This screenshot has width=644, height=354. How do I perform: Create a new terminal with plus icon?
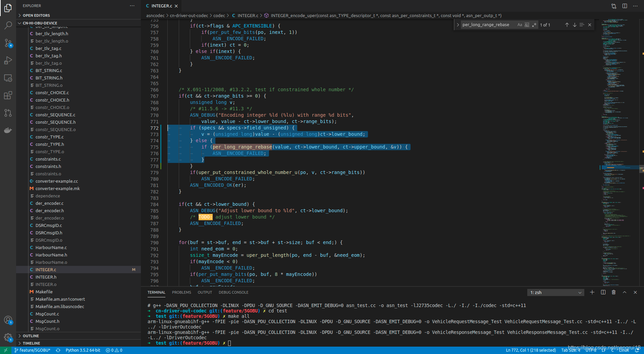[x=592, y=292]
